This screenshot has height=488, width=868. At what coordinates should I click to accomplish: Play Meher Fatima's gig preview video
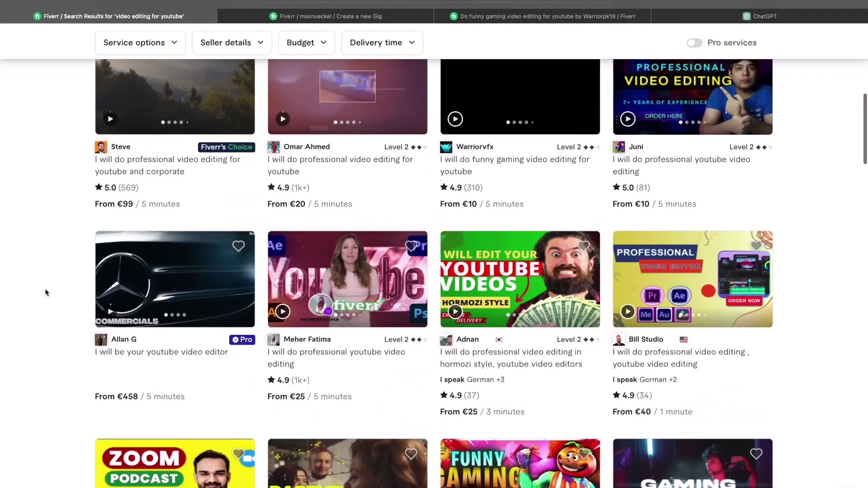283,311
